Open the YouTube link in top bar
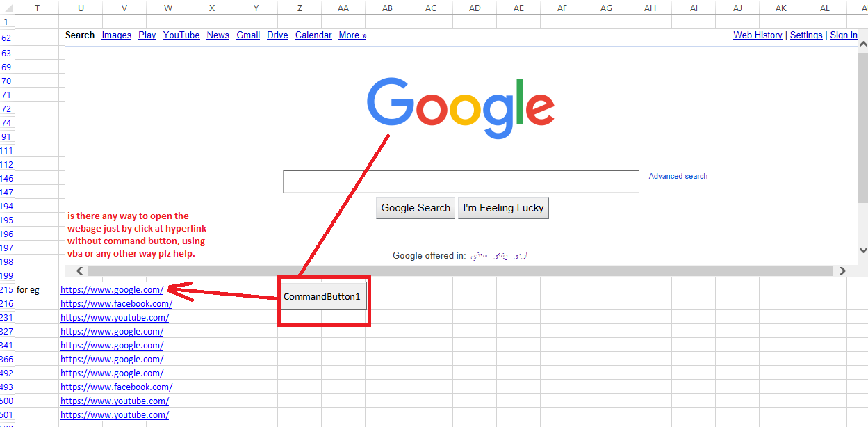Image resolution: width=868 pixels, height=427 pixels. click(181, 35)
